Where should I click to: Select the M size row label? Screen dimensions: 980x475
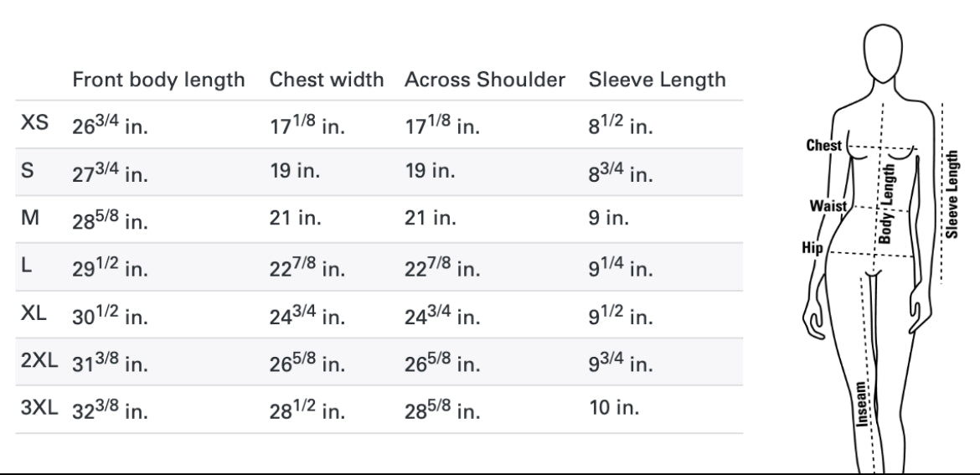[27, 220]
